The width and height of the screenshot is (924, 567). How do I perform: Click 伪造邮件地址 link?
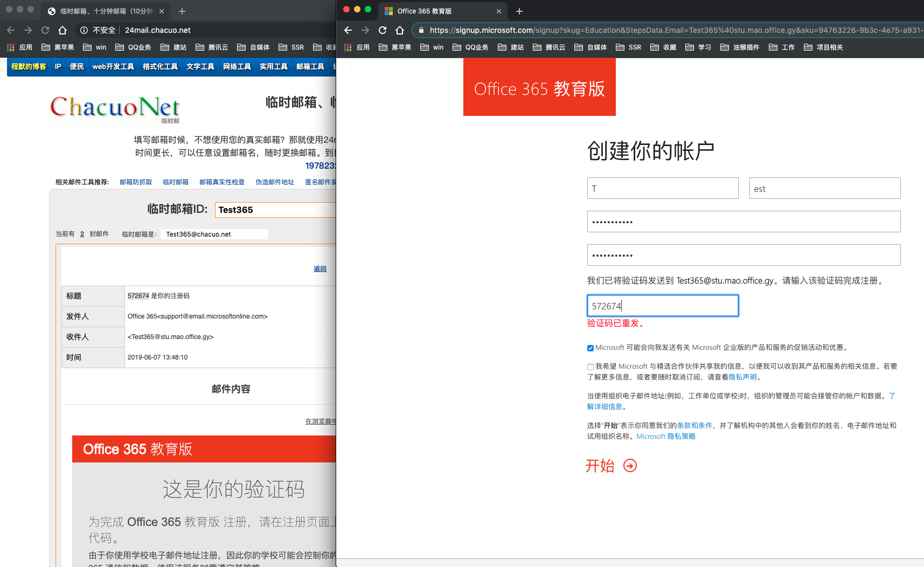point(275,182)
